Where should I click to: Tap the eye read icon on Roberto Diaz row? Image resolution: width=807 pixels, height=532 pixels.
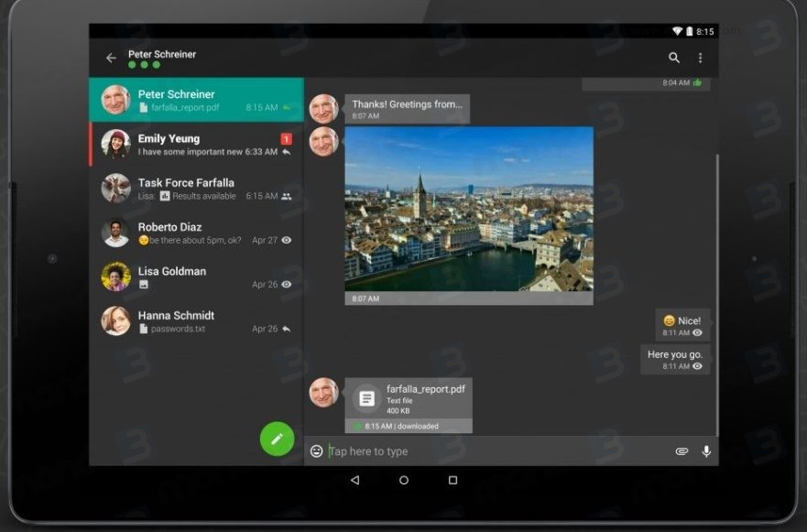click(x=287, y=240)
